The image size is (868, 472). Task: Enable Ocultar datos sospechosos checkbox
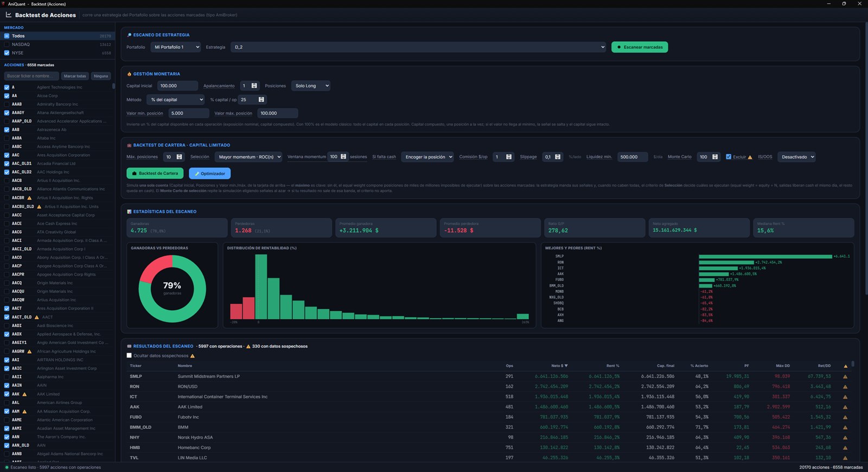(x=129, y=355)
